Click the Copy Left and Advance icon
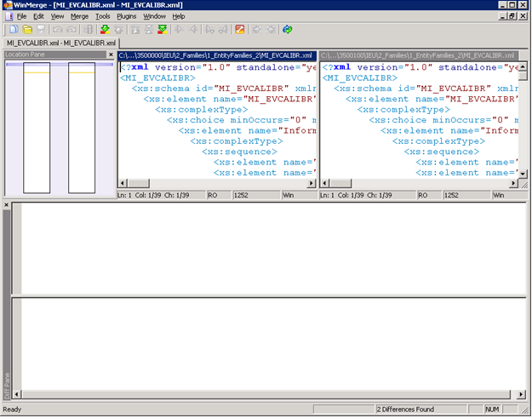 click(x=223, y=30)
